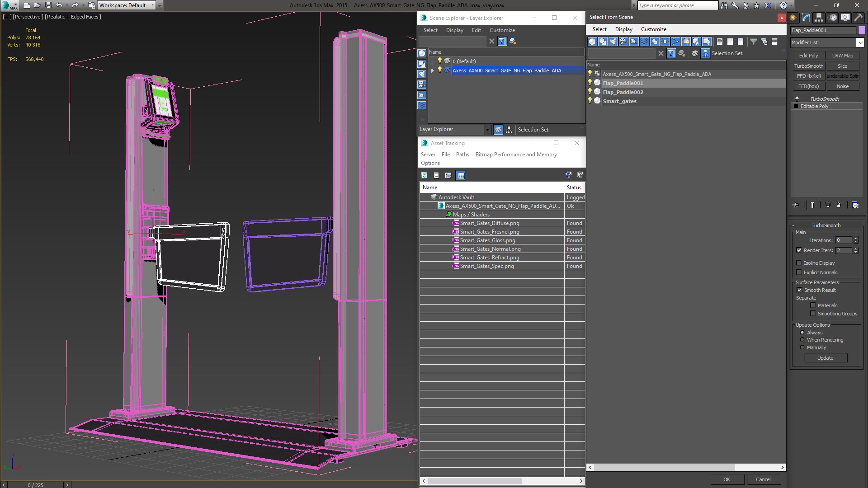Viewport: 868px width, 488px height.
Task: Enable Isoline Display checkbox
Action: point(799,263)
